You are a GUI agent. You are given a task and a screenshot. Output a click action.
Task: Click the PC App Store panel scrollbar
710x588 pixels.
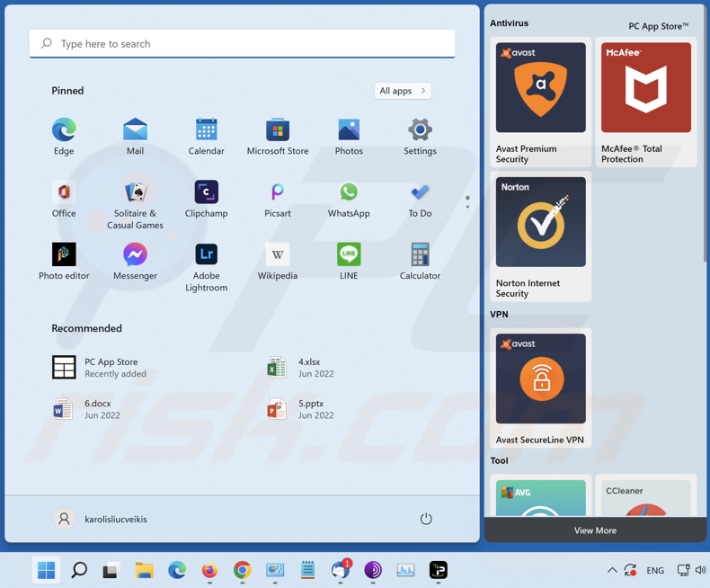click(x=705, y=136)
